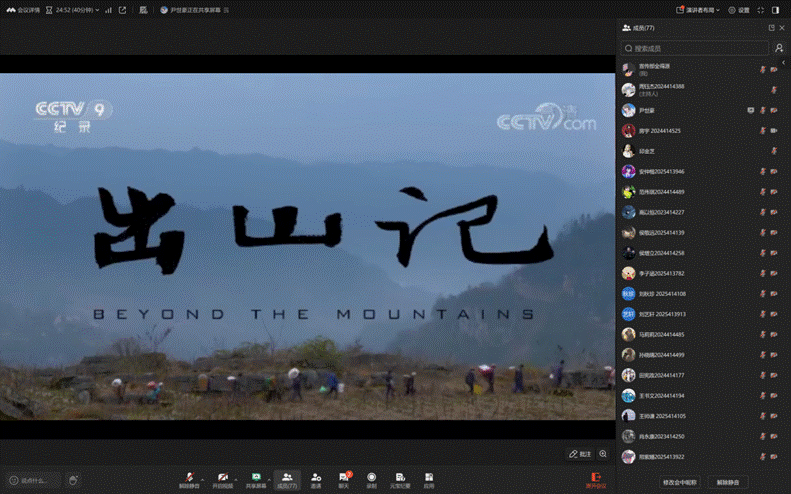Open Settings in the top bar
This screenshot has width=791, height=494.
tap(738, 10)
